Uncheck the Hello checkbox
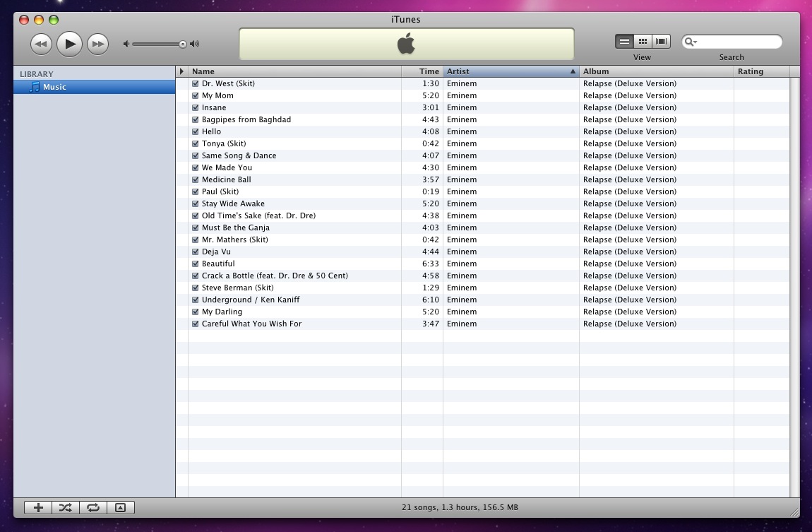The width and height of the screenshot is (812, 532). (x=195, y=131)
